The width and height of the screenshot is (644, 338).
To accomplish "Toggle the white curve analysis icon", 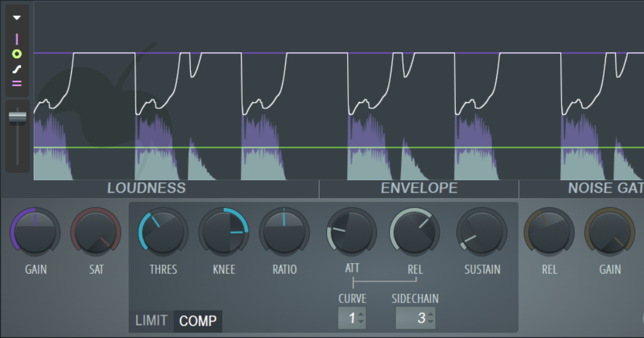I will pos(17,69).
